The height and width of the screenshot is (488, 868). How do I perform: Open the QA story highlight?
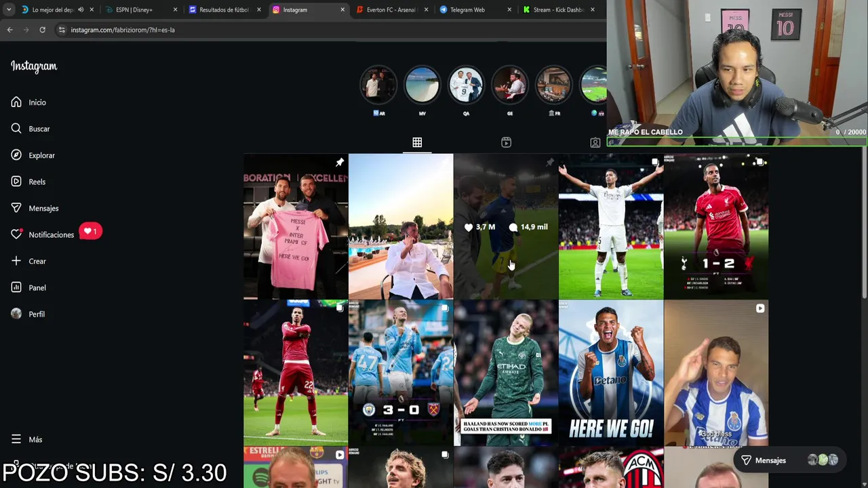click(x=466, y=85)
